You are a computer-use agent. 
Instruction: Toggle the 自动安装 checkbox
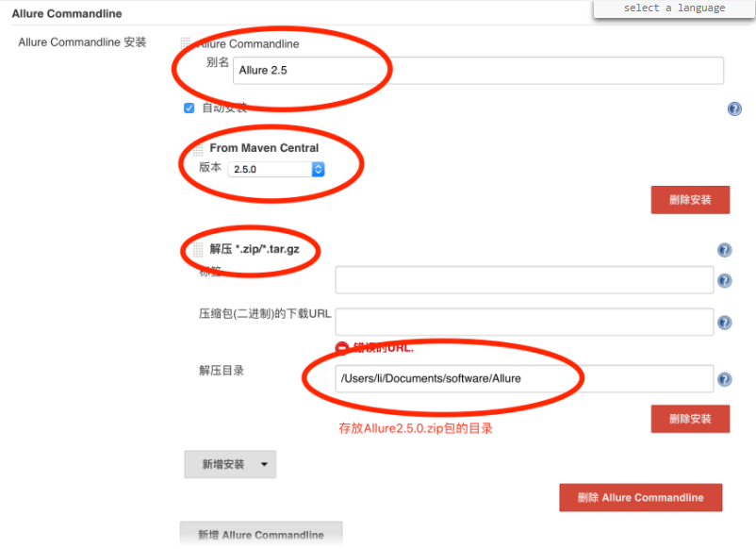[189, 108]
